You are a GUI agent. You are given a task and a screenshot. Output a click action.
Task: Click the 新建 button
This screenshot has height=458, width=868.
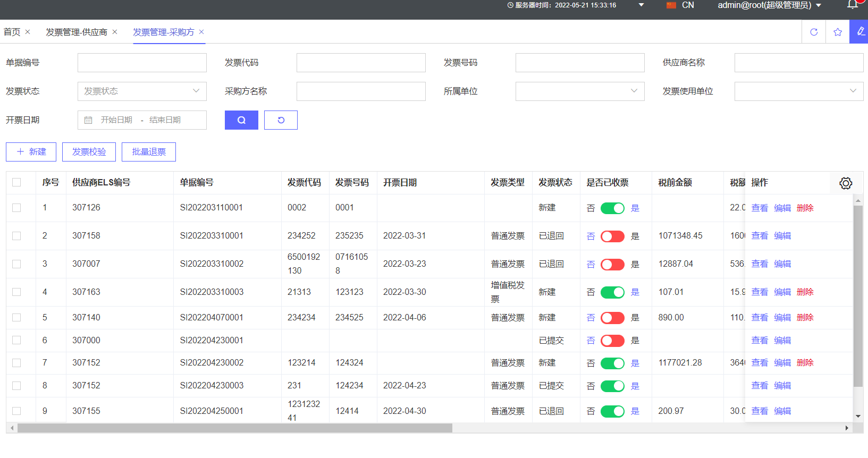(x=31, y=152)
